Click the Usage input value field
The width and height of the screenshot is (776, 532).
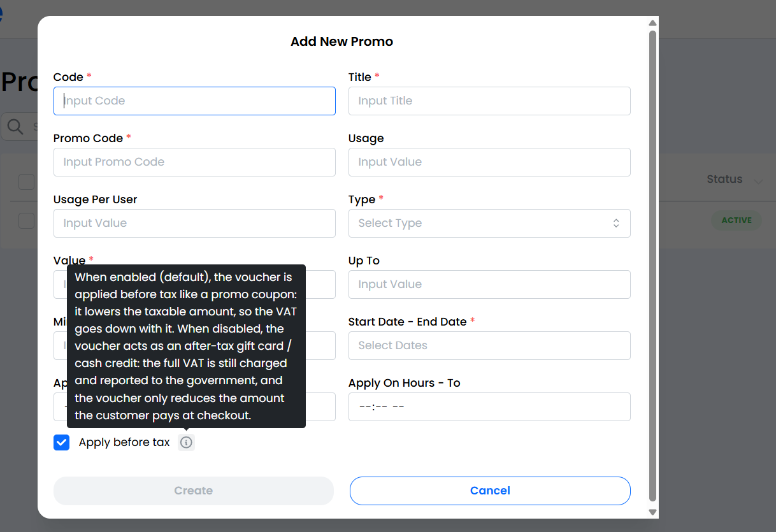tap(489, 162)
